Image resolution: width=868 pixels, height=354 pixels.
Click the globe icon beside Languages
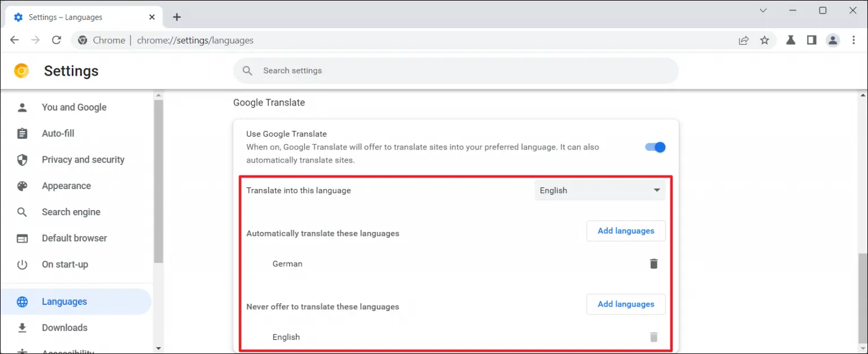point(22,301)
